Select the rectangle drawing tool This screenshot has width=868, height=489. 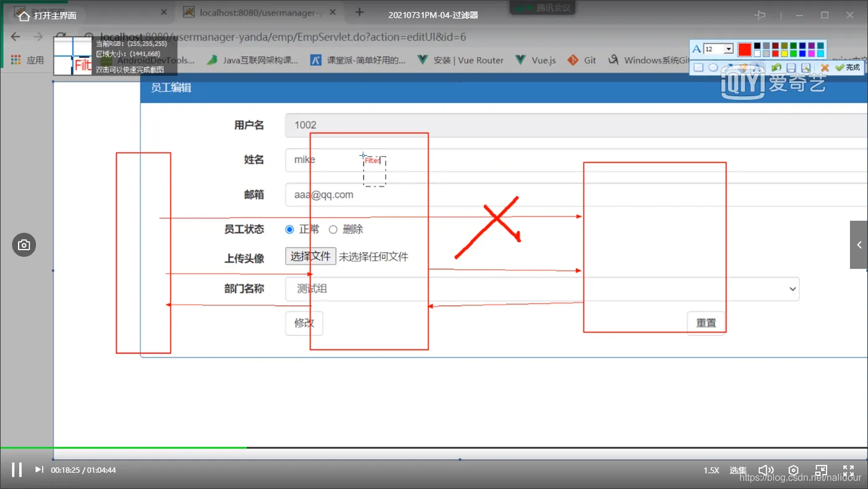[x=698, y=68]
